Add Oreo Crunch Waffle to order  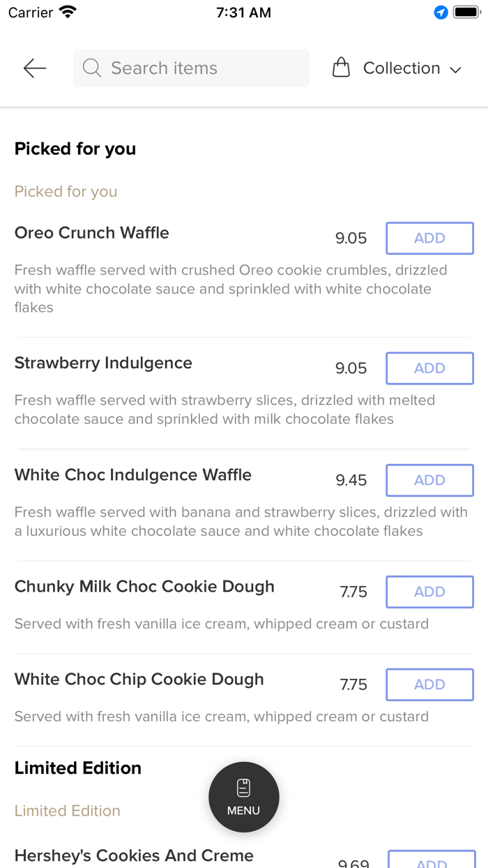[429, 238]
